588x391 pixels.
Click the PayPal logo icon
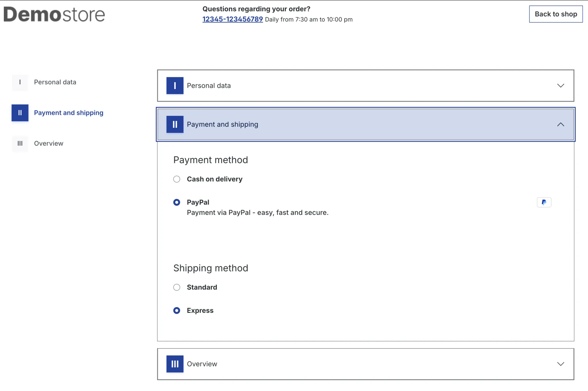click(x=544, y=202)
